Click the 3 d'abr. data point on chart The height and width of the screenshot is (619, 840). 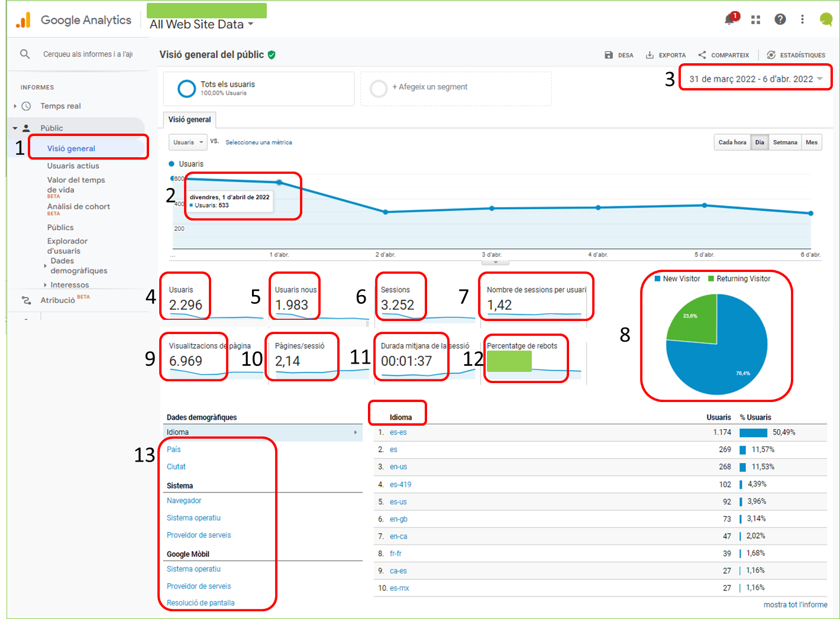pos(492,208)
